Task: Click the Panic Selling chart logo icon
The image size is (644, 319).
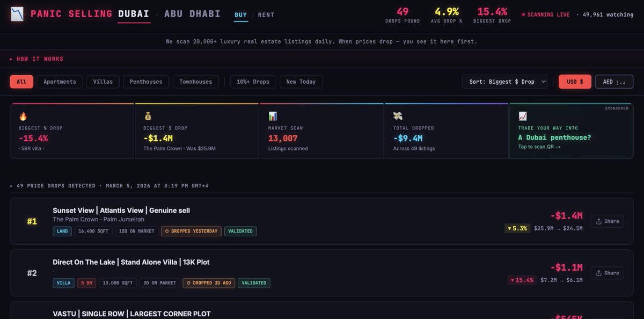Action: (17, 14)
